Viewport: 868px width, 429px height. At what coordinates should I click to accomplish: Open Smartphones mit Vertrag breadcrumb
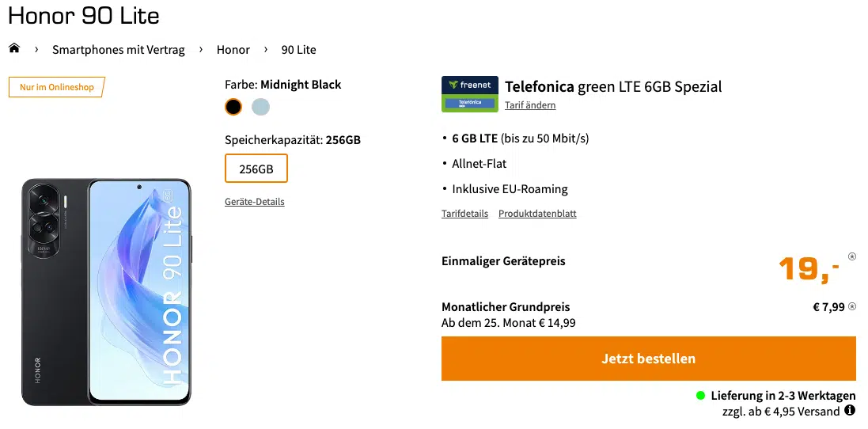pos(119,50)
